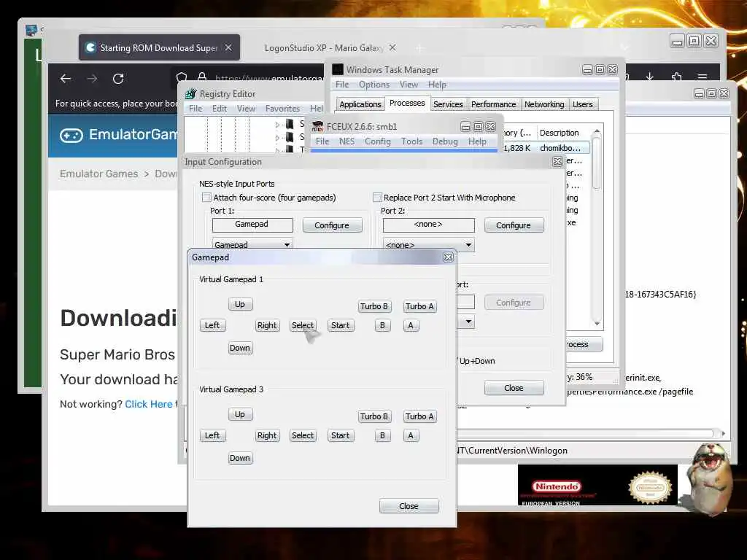
Task: Close the LogonStudio XP tab
Action: (392, 47)
